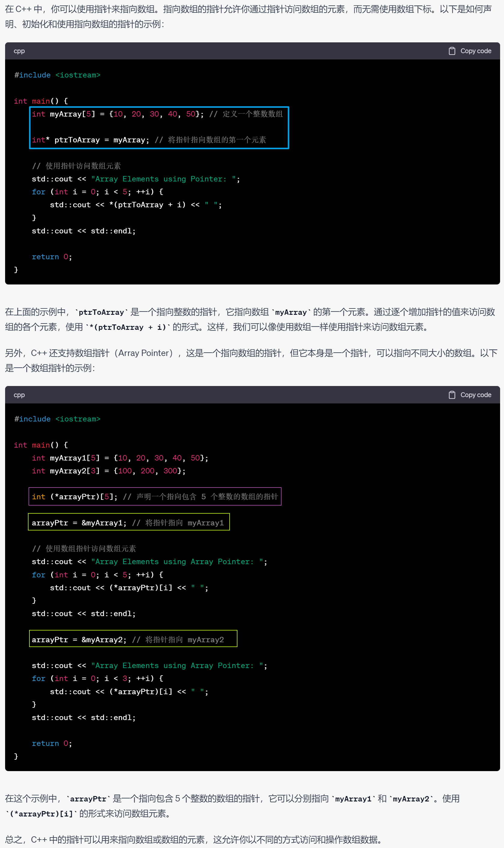Click inline code 'myArray' in the explanation paragraph
This screenshot has width=504, height=848.
tap(291, 312)
